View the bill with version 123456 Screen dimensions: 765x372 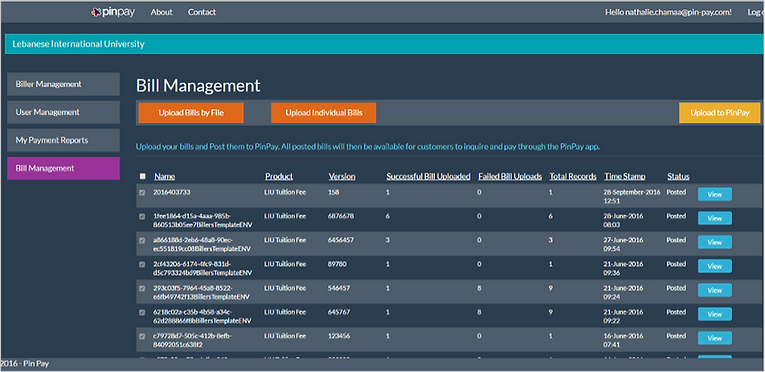pos(715,338)
